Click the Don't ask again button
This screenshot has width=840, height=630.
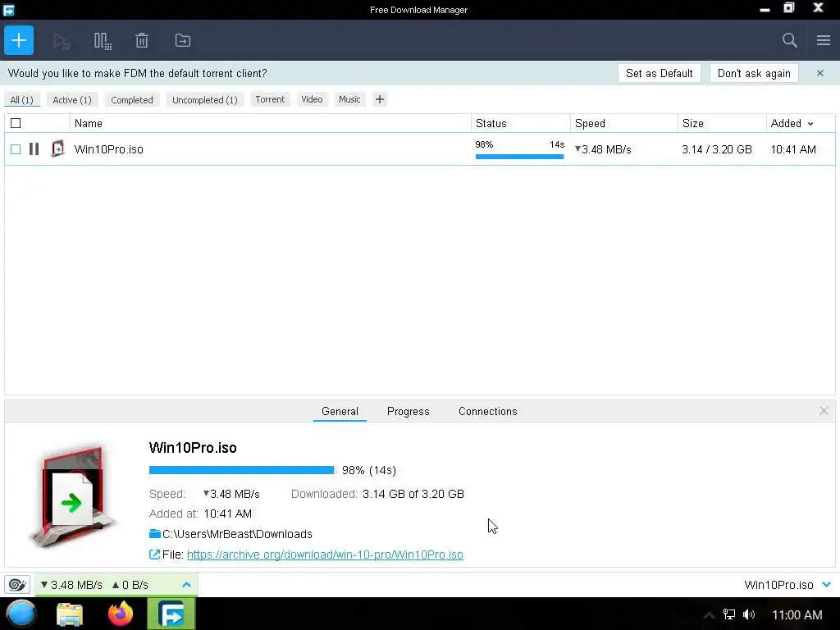pos(754,73)
